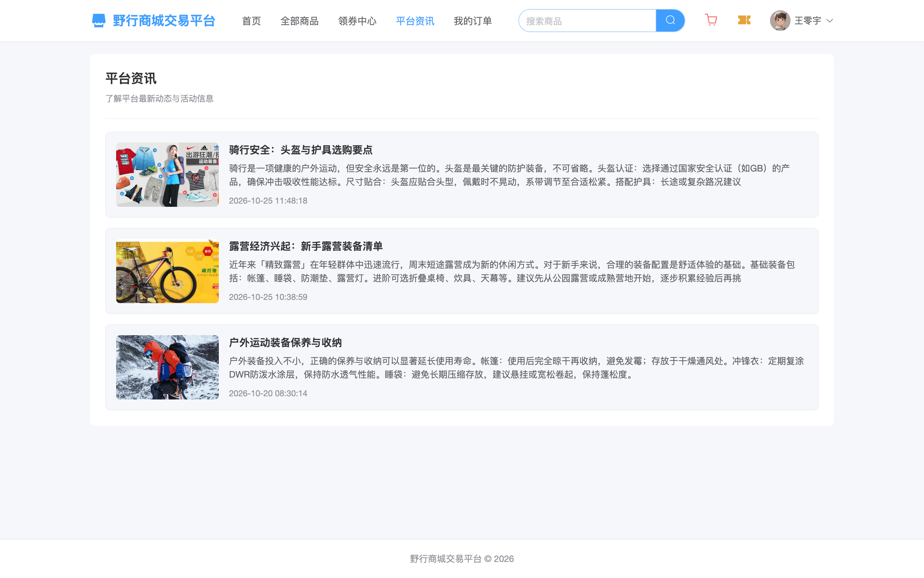The image size is (924, 578).
Task: Open 领券中心 menu item
Action: 357,21
